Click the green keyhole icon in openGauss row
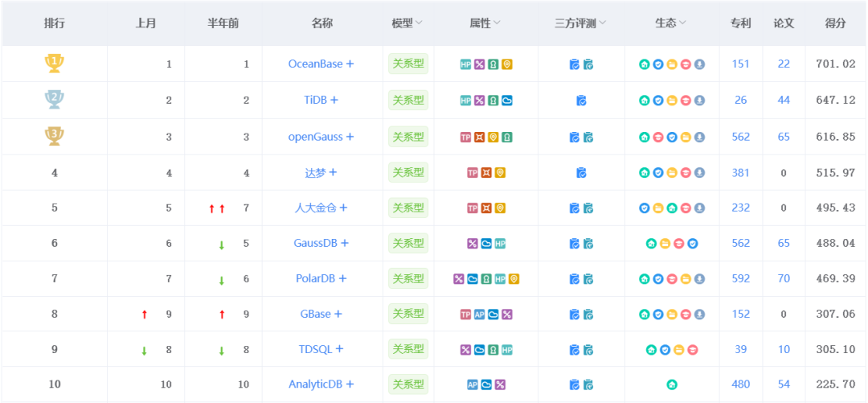The width and height of the screenshot is (868, 403). coord(507,137)
